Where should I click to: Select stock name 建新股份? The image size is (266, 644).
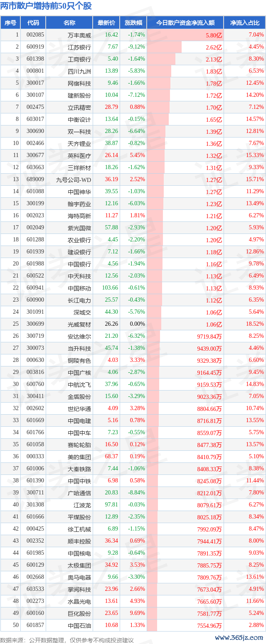pos(79,95)
